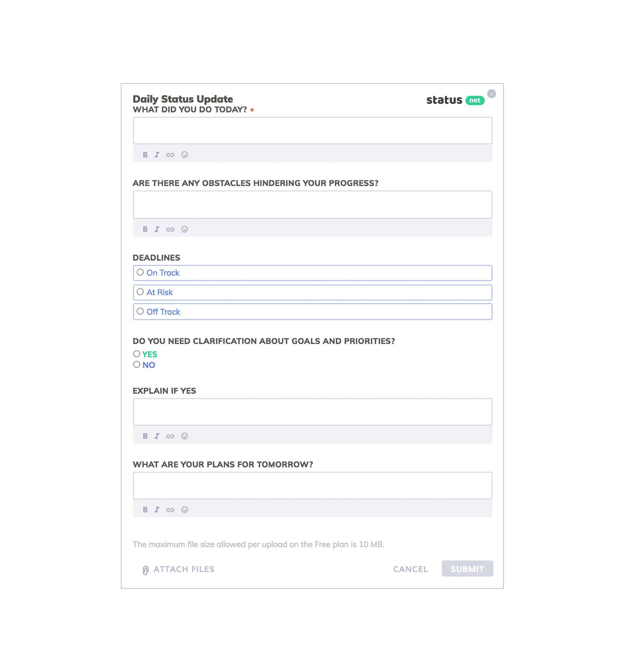Screen dimensions: 625x672
Task: Click the Submit button
Action: click(467, 569)
